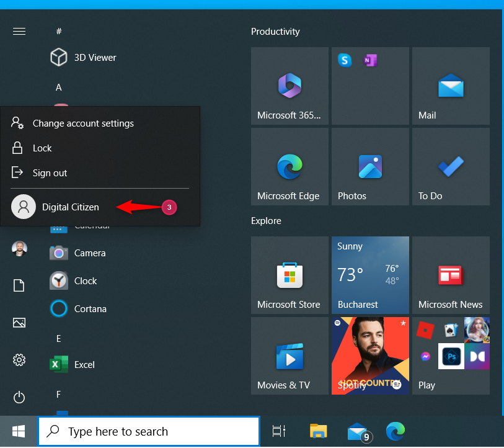Open the Power options button
Screen dimensions: 504x448
[19, 397]
